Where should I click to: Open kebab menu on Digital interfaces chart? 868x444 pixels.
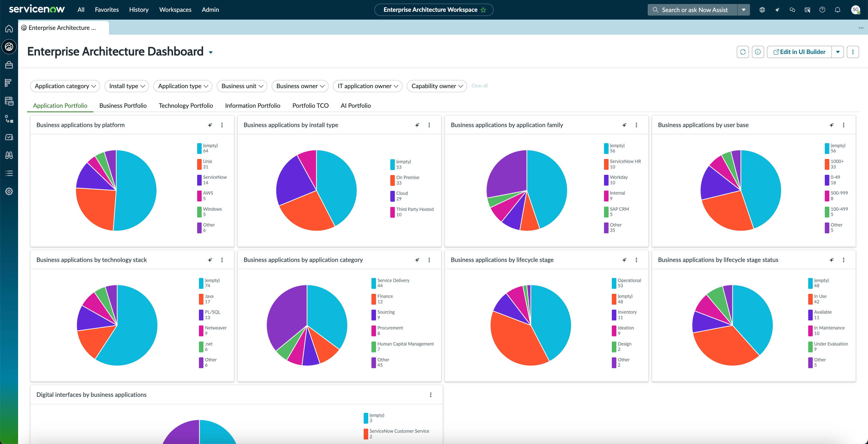click(x=431, y=395)
